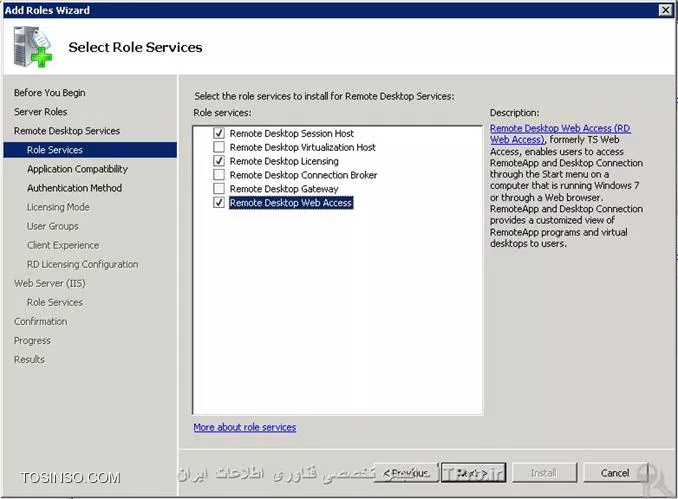Open Remote Desktop Web Access description link
The width and height of the screenshot is (678, 499).
coord(560,134)
